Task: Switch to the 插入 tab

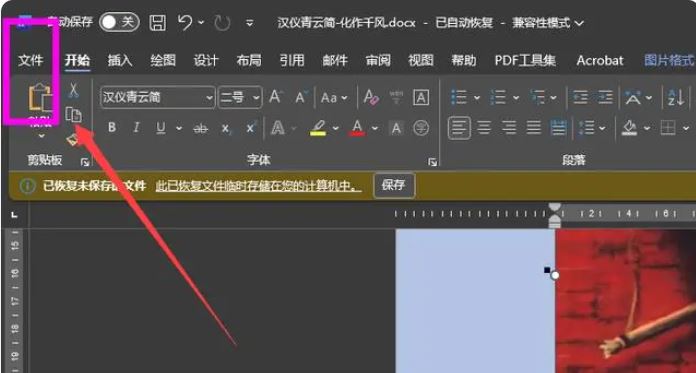Action: pos(120,60)
